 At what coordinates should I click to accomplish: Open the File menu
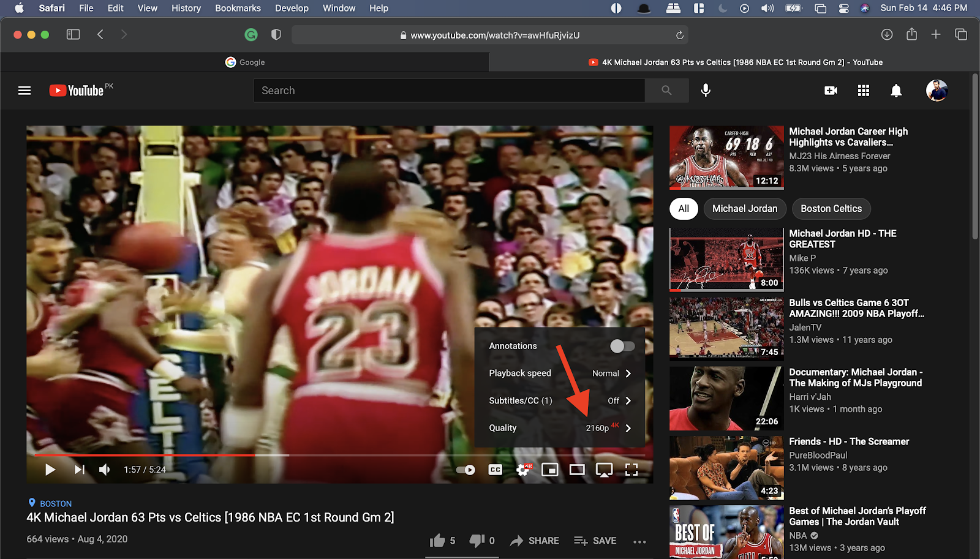coord(86,8)
